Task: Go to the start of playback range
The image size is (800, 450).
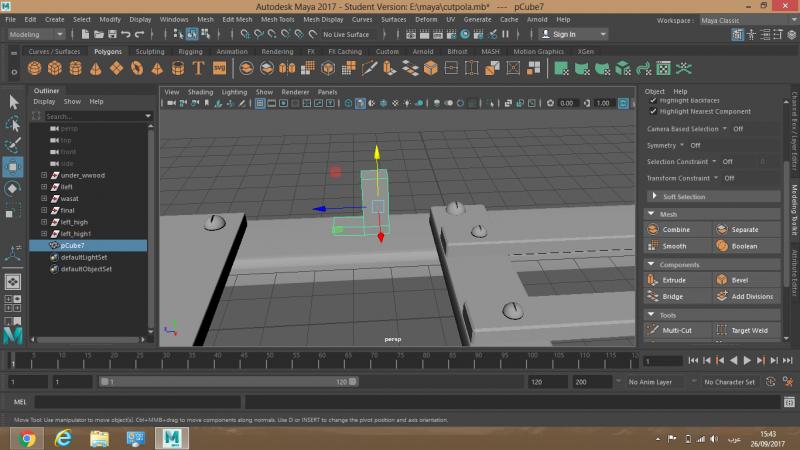Action: pos(693,361)
